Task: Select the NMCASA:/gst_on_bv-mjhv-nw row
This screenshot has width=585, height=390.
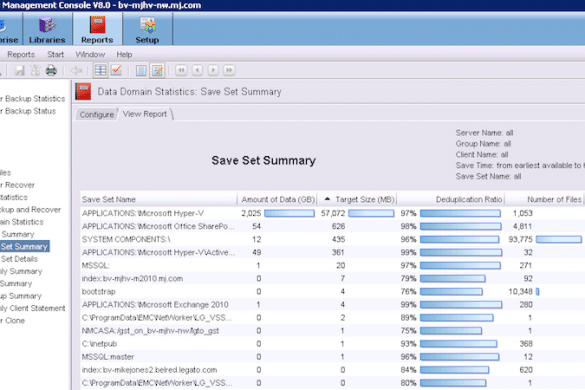Action: coord(332,331)
